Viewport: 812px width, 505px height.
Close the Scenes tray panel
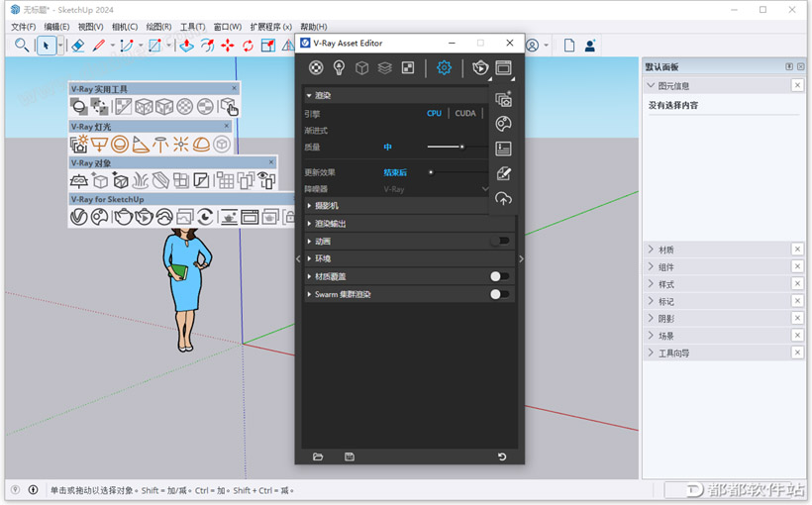coord(797,335)
